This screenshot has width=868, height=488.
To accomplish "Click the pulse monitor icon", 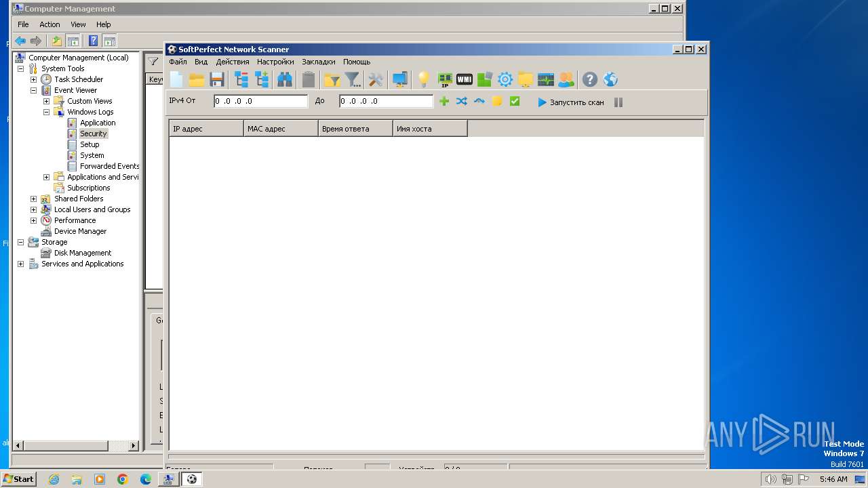I will pyautogui.click(x=546, y=80).
